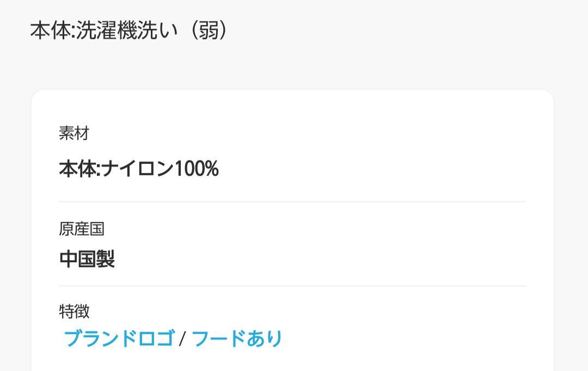Screen dimensions: 588x371
Task: Click the divider line below 中国製
Action: click(x=292, y=286)
